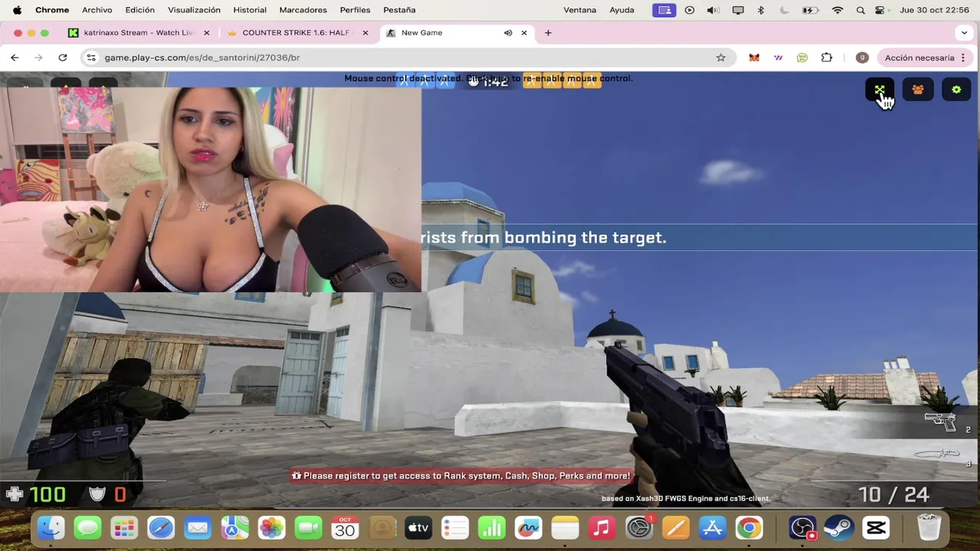Open Notes from the Dock
The height and width of the screenshot is (551, 980).
[565, 528]
